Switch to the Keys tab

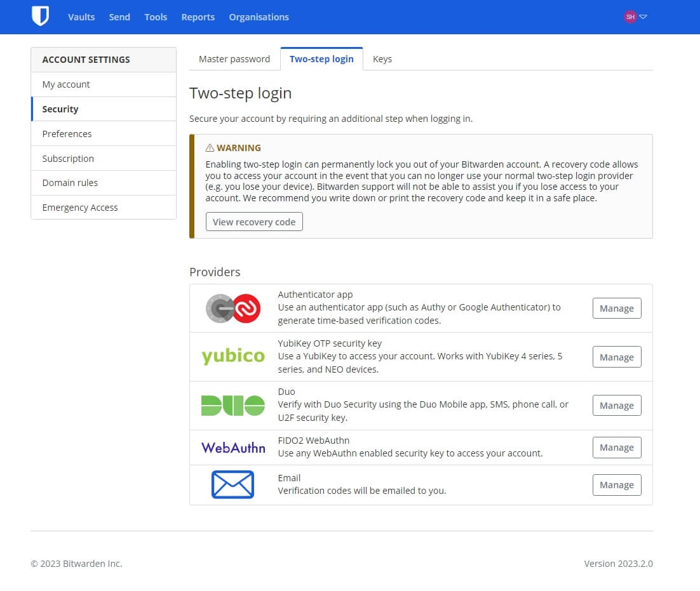click(382, 59)
